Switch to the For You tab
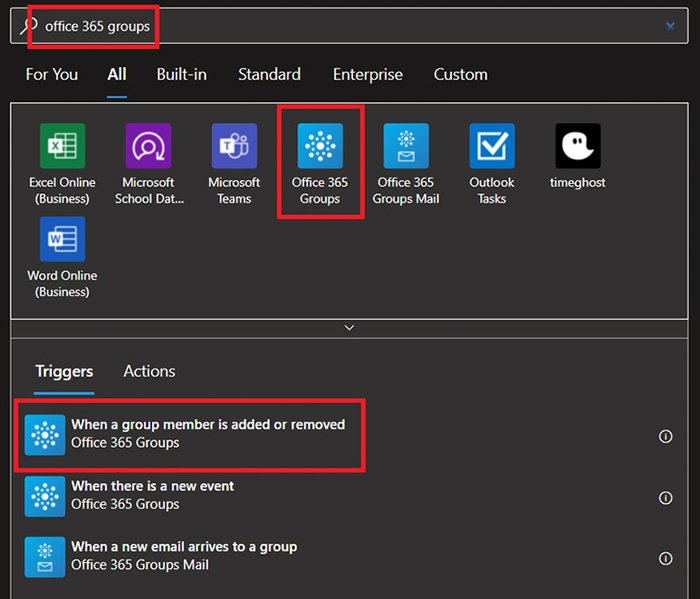700x599 pixels. coord(50,75)
